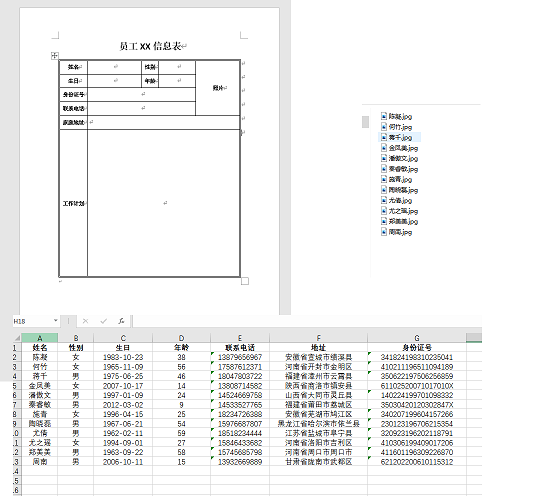The width and height of the screenshot is (540, 504).
Task: Select column E header in Excel
Action: (x=240, y=338)
